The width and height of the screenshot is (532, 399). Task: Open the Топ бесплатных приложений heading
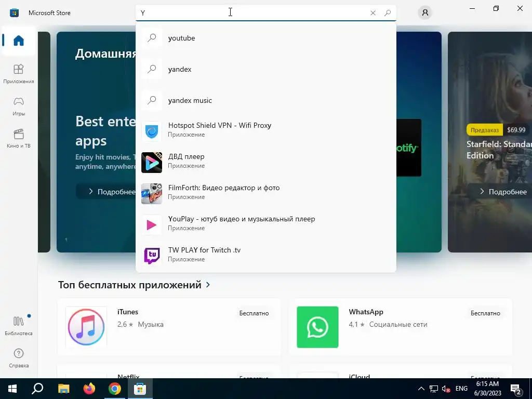(x=129, y=285)
